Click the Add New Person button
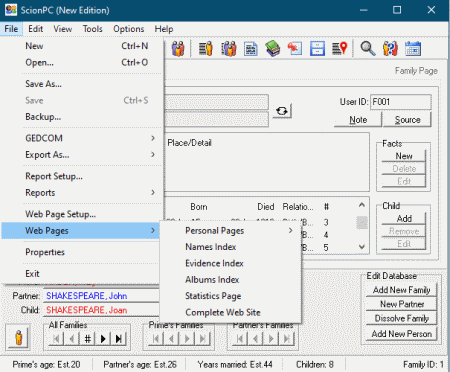This screenshot has width=450, height=372. pyautogui.click(x=401, y=334)
